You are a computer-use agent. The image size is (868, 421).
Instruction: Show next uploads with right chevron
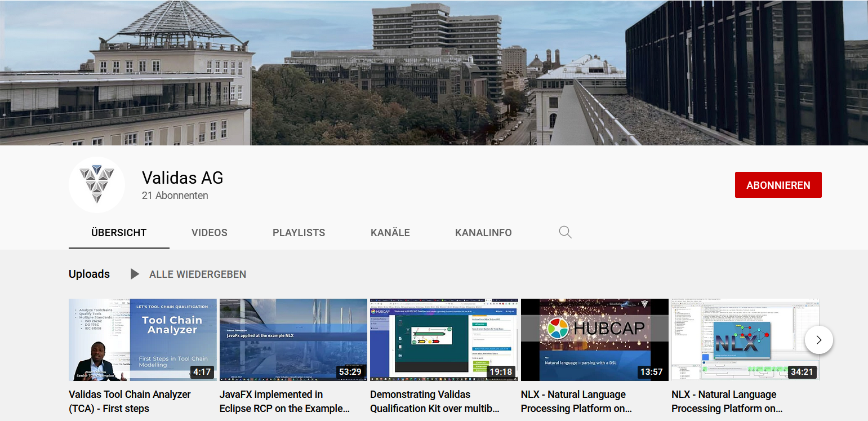tap(819, 340)
